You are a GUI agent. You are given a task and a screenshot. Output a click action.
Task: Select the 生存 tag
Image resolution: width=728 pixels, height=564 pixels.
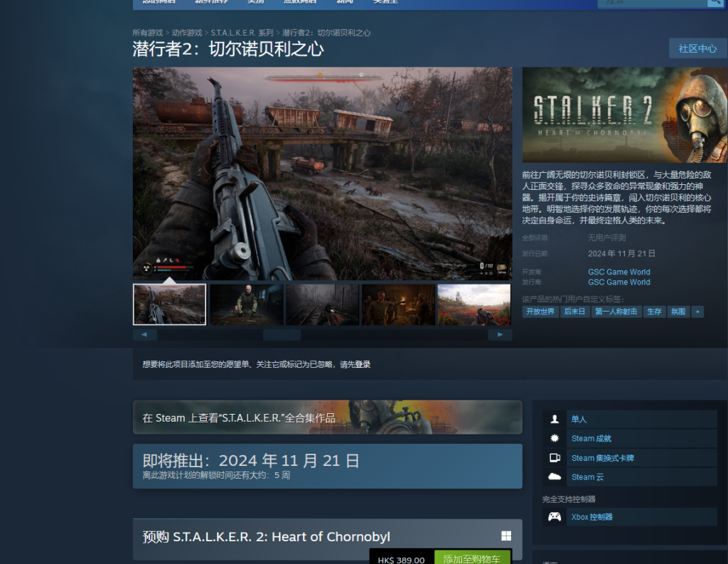tap(654, 312)
